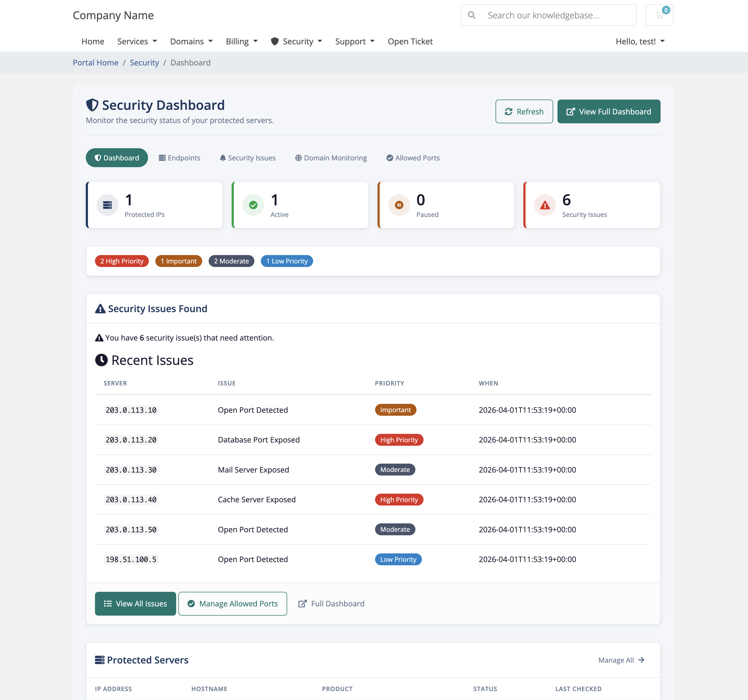The image size is (748, 700).
Task: Switch to the Endpoints tab
Action: pyautogui.click(x=179, y=158)
